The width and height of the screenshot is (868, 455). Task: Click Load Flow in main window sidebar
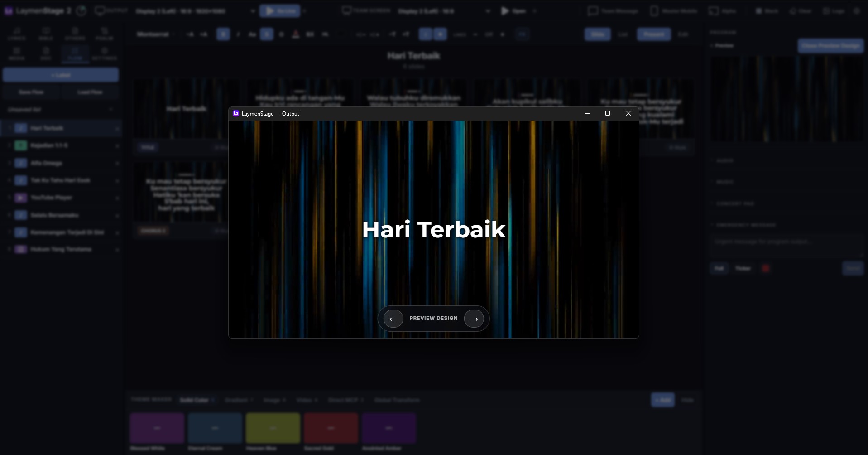pos(90,92)
